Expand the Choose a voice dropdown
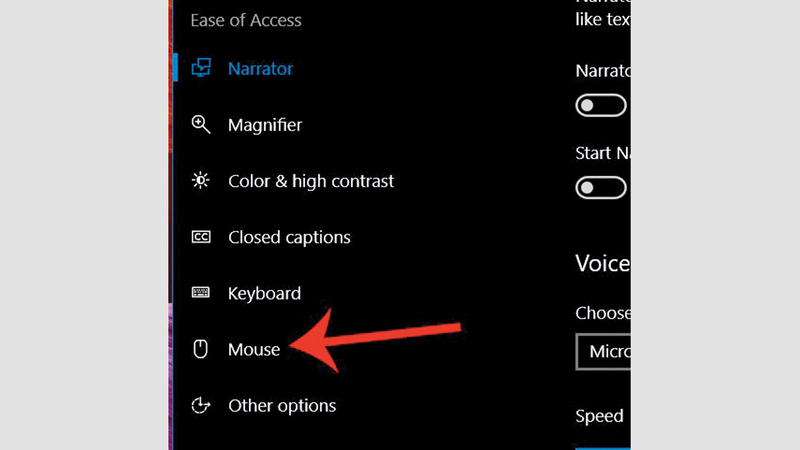 pyautogui.click(x=603, y=352)
